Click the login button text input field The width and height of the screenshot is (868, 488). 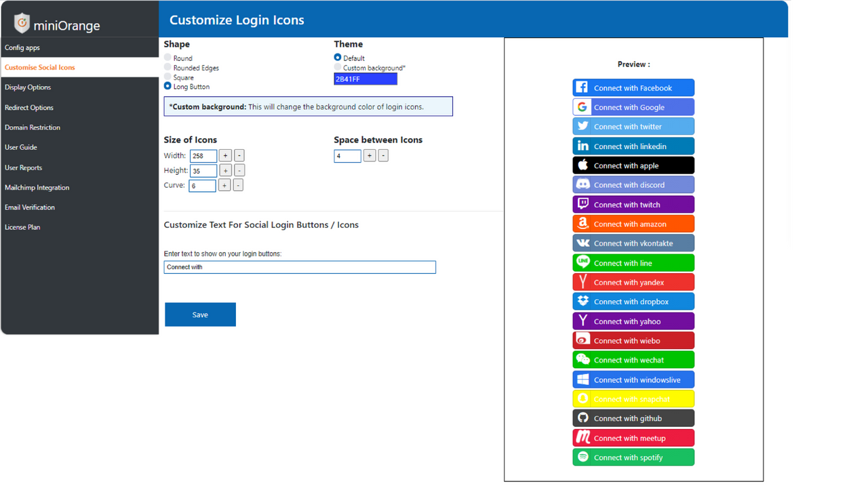(300, 267)
